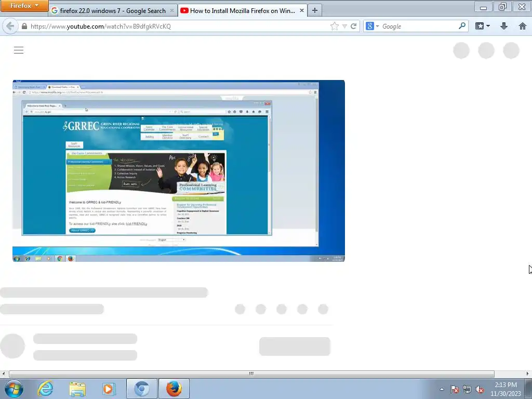The image size is (532, 399).
Task: Open Windows Explorer from the taskbar
Action: point(77,389)
